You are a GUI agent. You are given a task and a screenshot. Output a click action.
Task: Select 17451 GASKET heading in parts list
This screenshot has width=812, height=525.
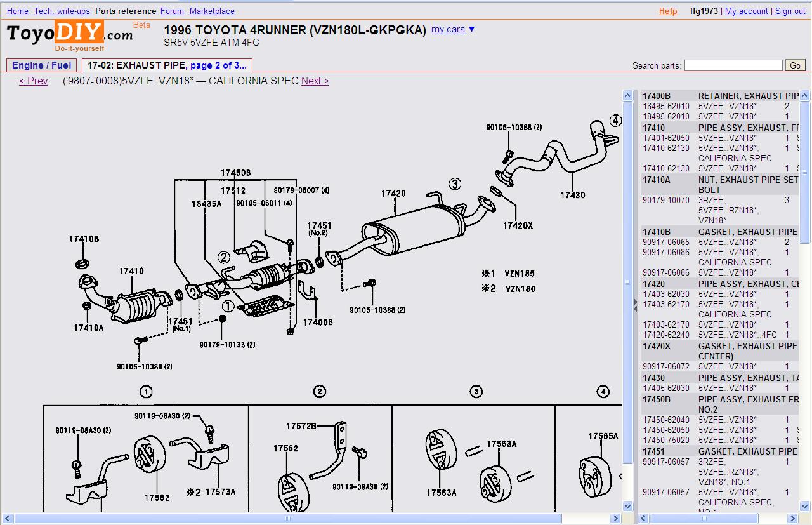click(x=720, y=452)
